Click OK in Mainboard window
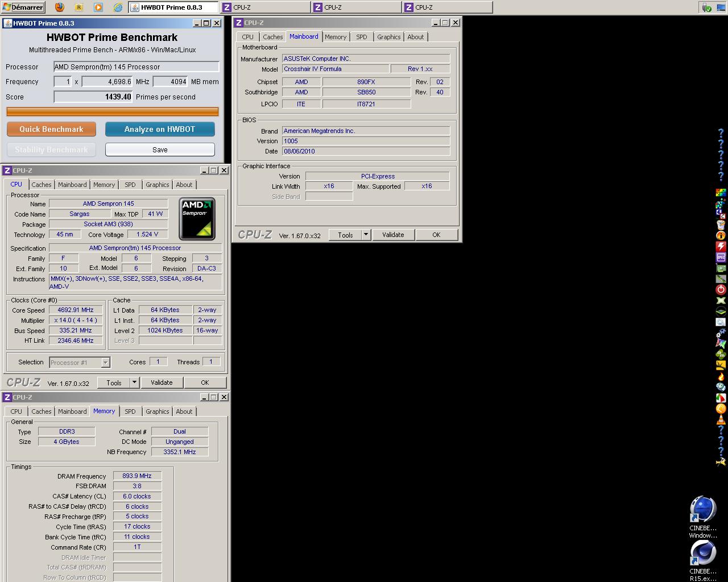 click(436, 235)
